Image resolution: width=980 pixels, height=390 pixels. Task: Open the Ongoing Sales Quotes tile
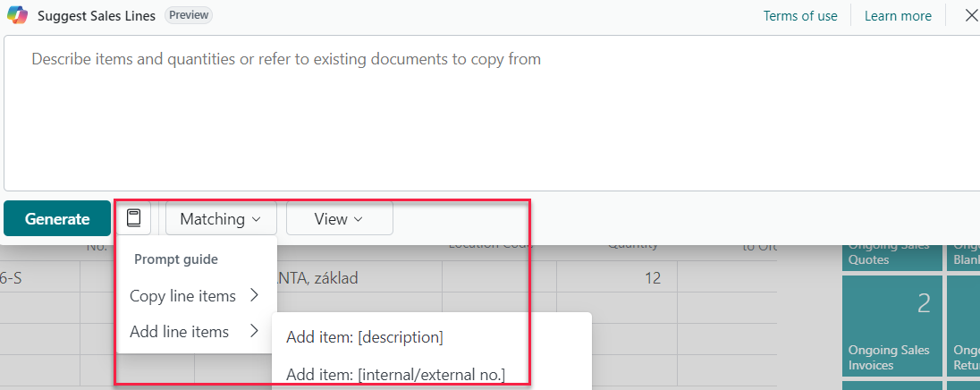tap(891, 253)
